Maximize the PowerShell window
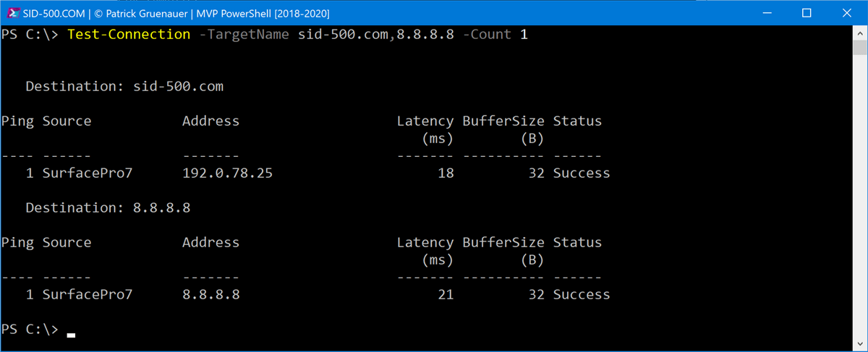The height and width of the screenshot is (352, 868). (x=807, y=13)
